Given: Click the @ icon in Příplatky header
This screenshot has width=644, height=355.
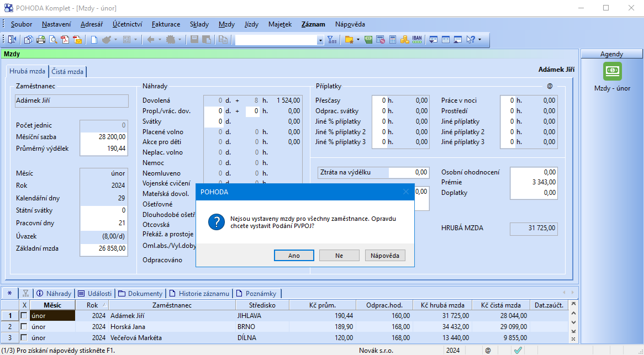Looking at the screenshot, I should (x=550, y=86).
